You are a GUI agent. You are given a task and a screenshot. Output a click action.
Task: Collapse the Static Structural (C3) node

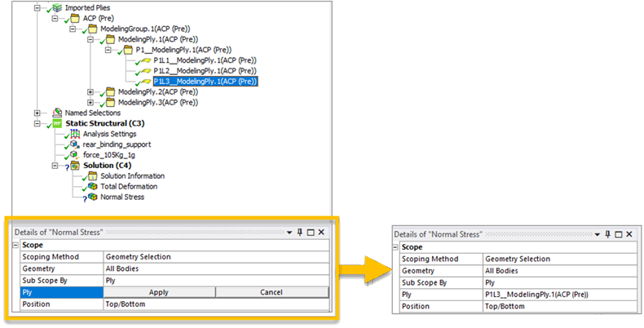(x=37, y=124)
